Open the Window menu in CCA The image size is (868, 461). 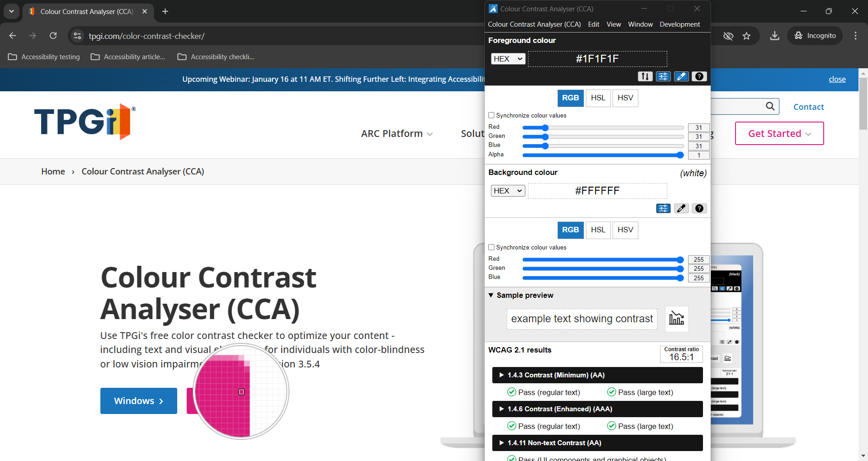coord(640,24)
